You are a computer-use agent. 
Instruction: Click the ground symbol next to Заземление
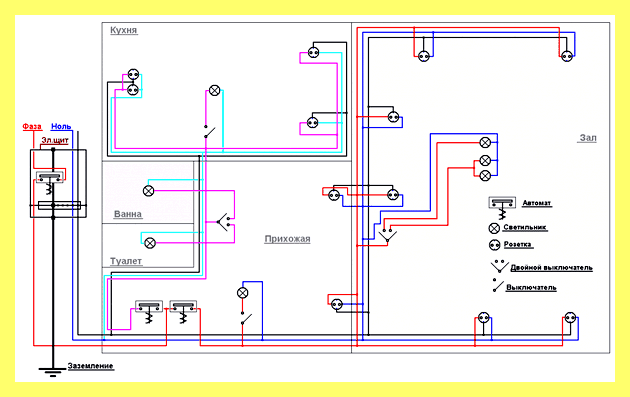point(52,372)
